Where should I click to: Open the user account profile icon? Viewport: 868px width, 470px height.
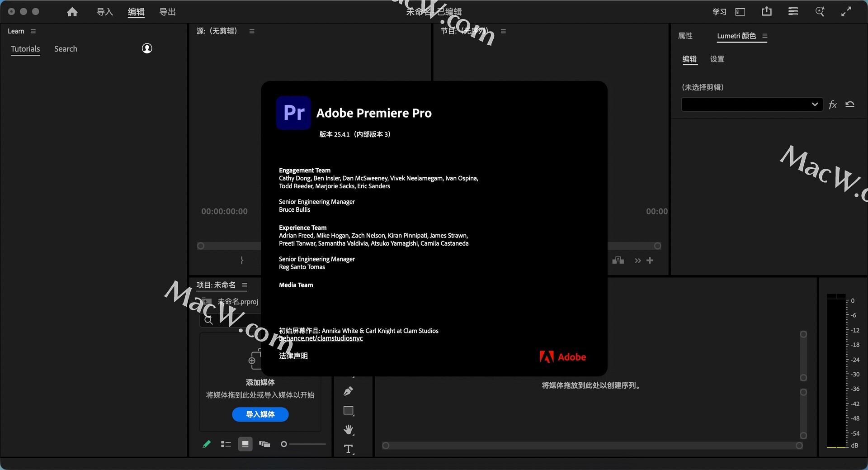point(147,48)
